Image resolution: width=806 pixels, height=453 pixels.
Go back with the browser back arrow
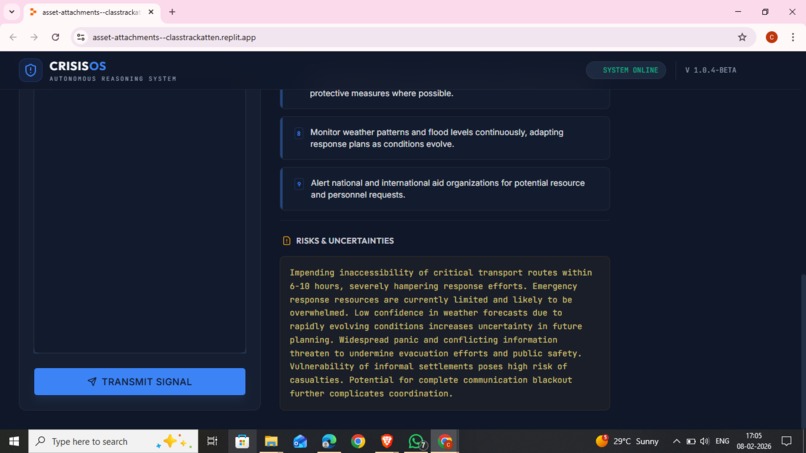pyautogui.click(x=13, y=37)
